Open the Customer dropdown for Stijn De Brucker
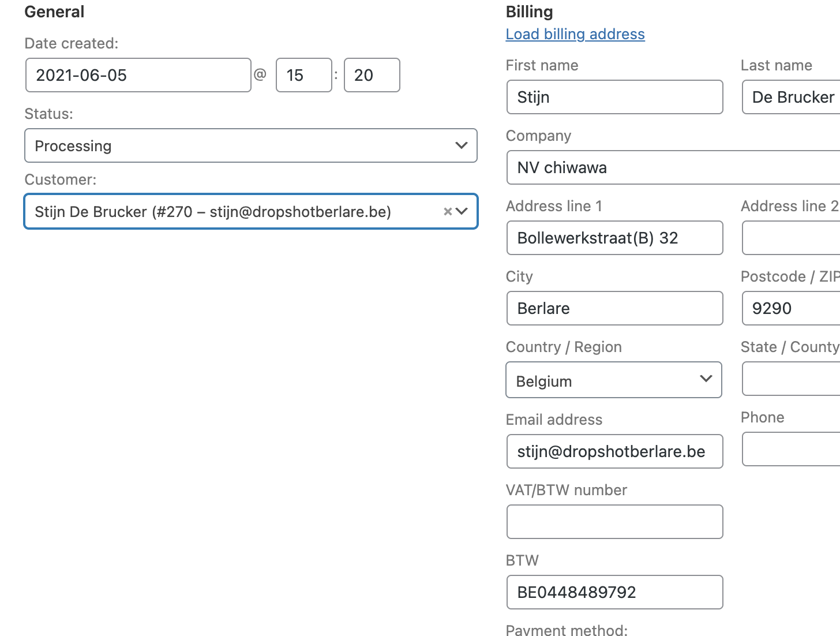This screenshot has height=636, width=840. click(x=251, y=211)
